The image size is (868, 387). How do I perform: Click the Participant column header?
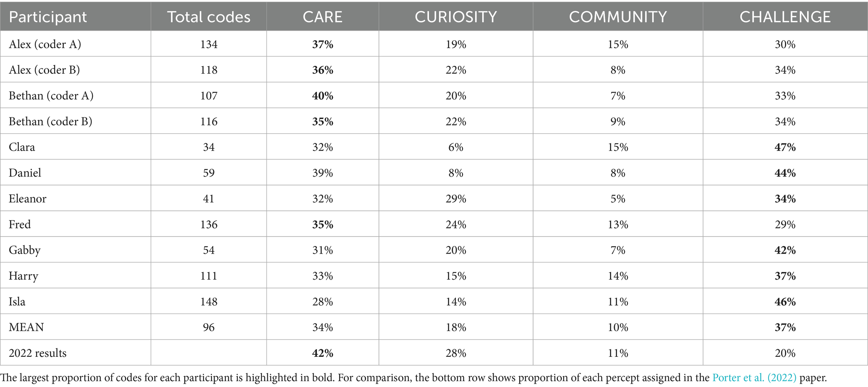[48, 17]
